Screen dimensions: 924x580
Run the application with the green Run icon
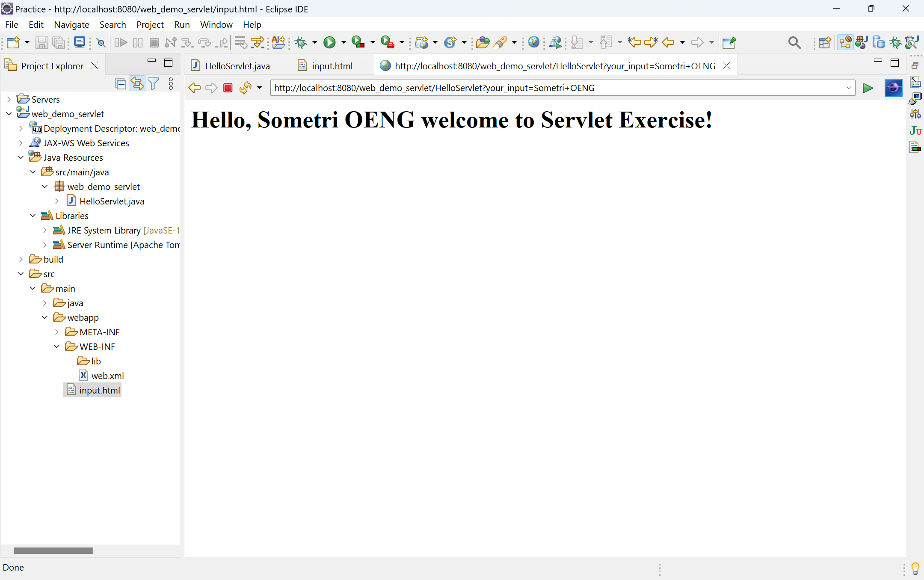click(330, 42)
